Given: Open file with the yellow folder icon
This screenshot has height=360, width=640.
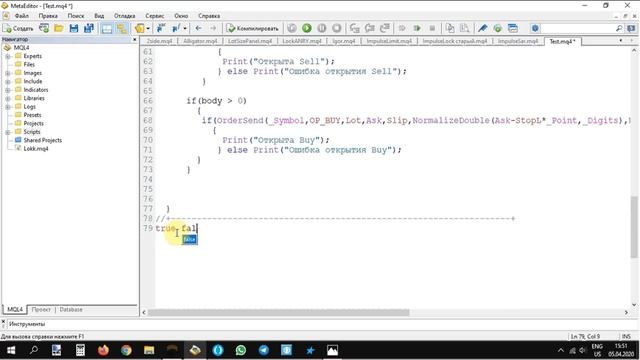Looking at the screenshot, I should 59,28.
